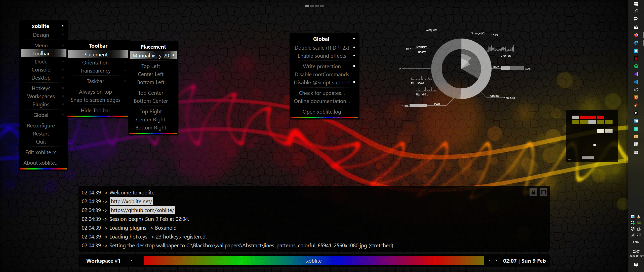Screen dimensions: 644x272
Task: Open the volume control in the system tray
Action: [638, 235]
